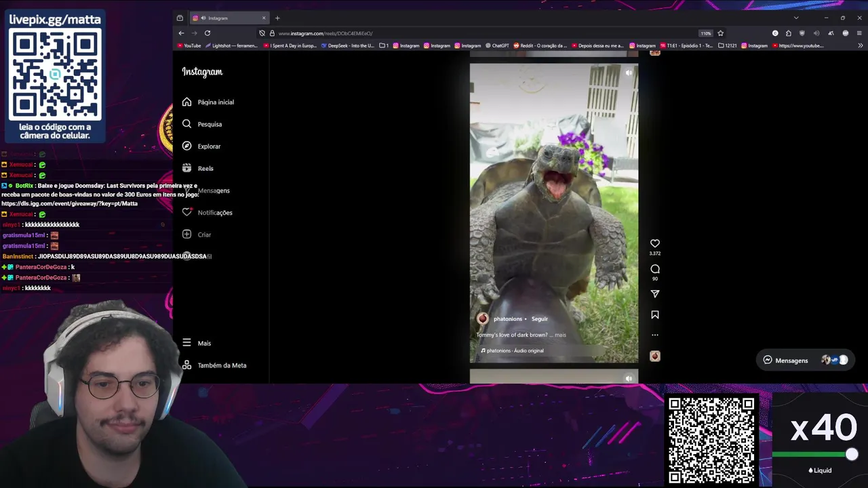Open the audio thumbnail under the three-dot menu
Image resolution: width=868 pixels, height=488 pixels.
655,356
